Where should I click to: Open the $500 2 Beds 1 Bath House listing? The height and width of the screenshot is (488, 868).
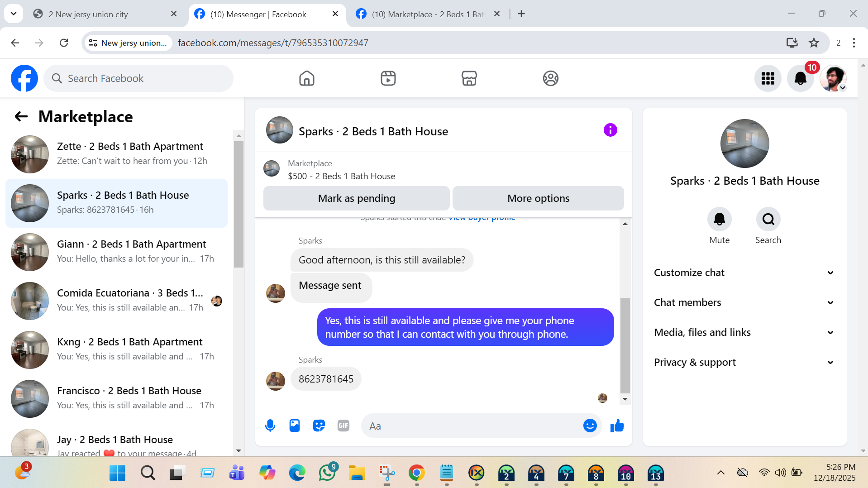pos(341,176)
